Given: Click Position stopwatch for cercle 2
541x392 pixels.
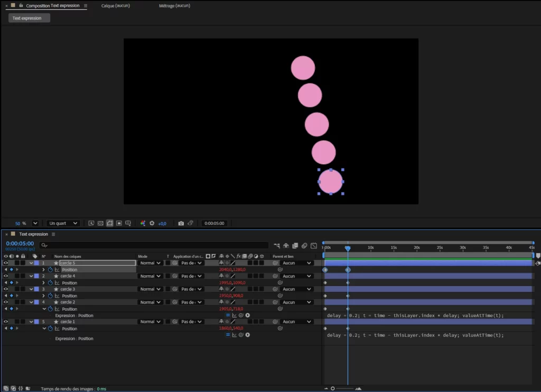Looking at the screenshot, I should point(50,309).
